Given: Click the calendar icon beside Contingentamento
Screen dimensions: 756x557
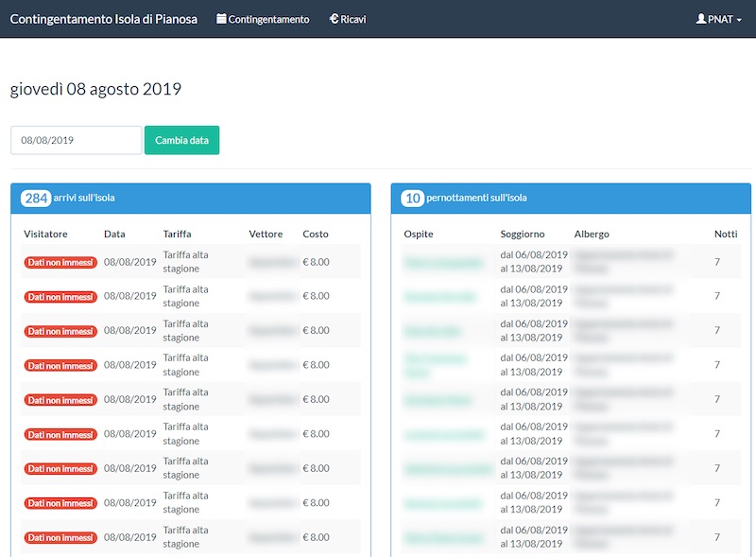Looking at the screenshot, I should (221, 19).
